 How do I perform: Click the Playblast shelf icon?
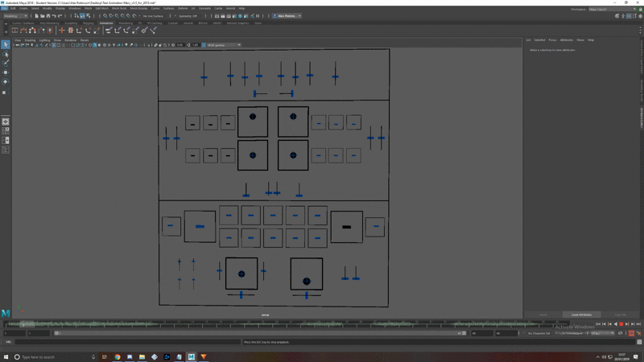(x=14, y=31)
